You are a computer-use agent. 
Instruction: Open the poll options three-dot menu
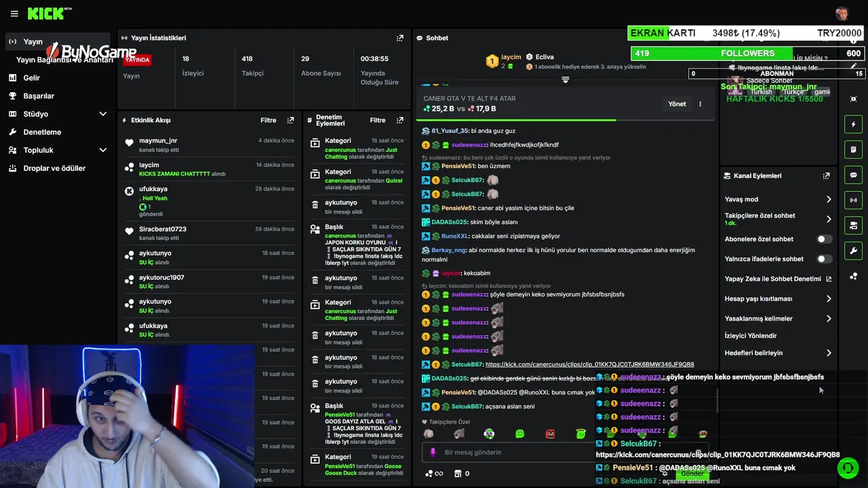click(700, 104)
